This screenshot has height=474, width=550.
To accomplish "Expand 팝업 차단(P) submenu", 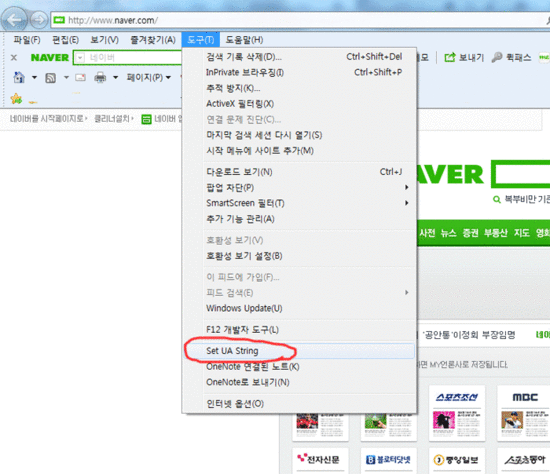I will (299, 188).
